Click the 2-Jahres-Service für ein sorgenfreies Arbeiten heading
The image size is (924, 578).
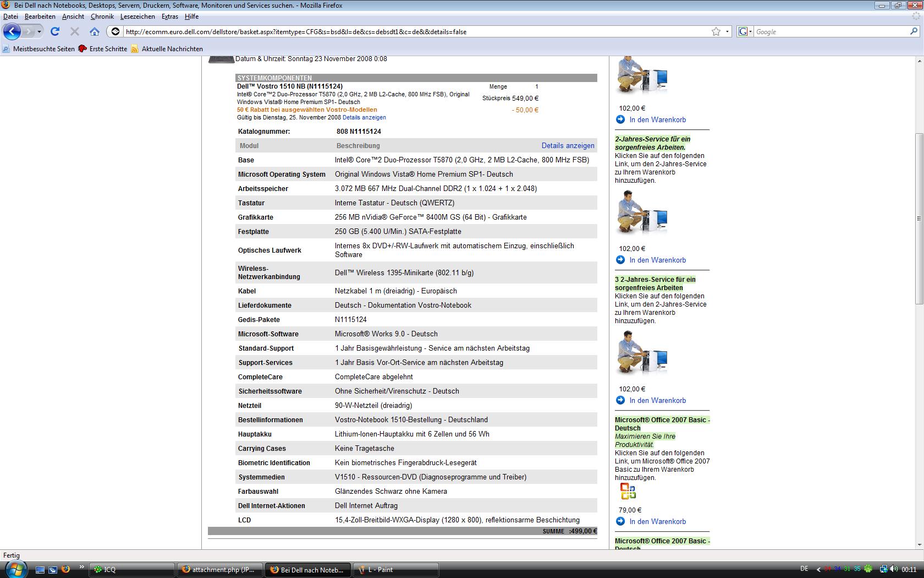tap(652, 143)
